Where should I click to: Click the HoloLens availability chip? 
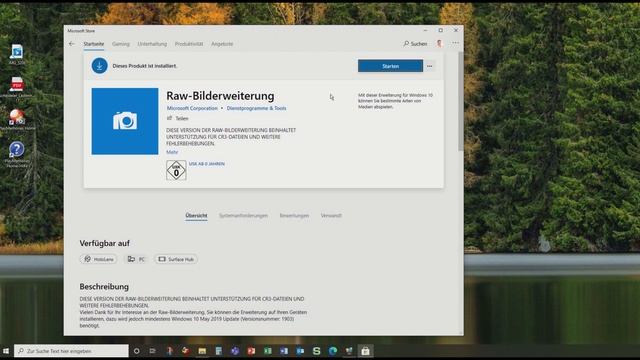click(98, 259)
